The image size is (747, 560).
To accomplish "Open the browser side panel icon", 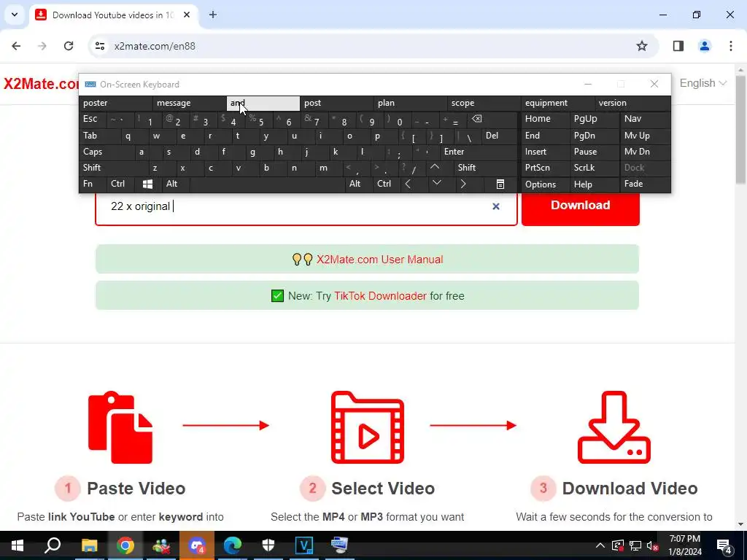I will pos(678,46).
